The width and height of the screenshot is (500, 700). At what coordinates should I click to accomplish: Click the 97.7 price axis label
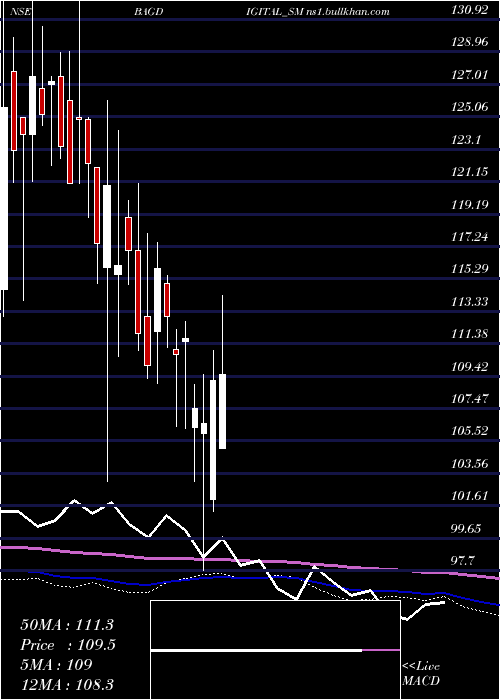point(463,561)
